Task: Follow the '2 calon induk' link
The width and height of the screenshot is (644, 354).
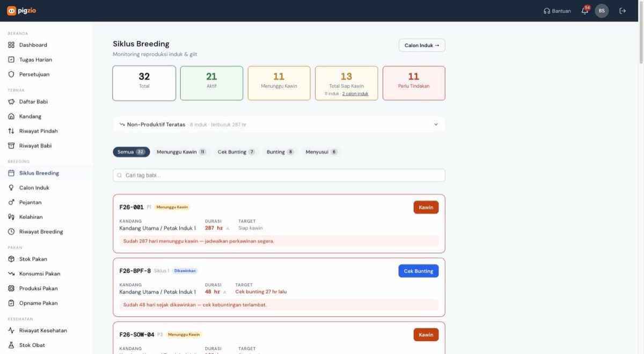Action: (355, 94)
